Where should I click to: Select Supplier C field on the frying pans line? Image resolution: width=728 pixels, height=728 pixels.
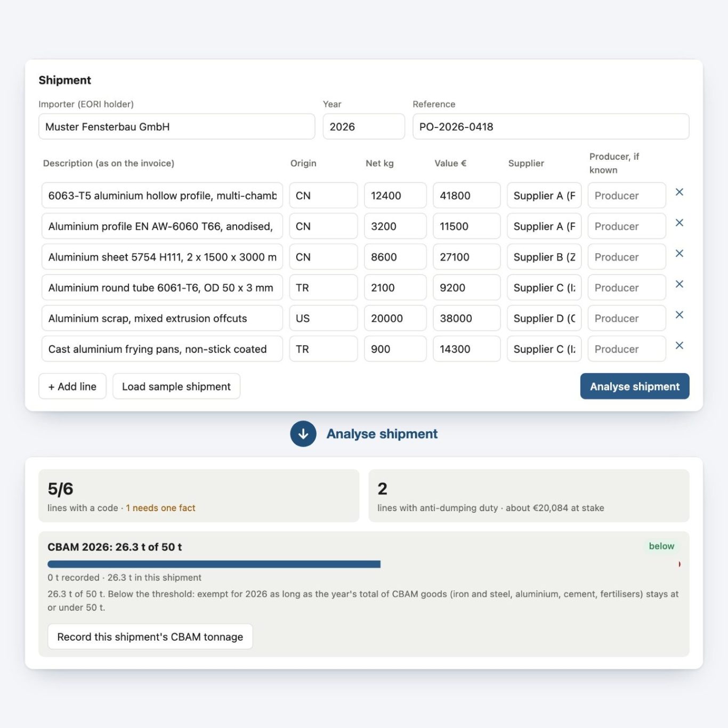click(544, 349)
